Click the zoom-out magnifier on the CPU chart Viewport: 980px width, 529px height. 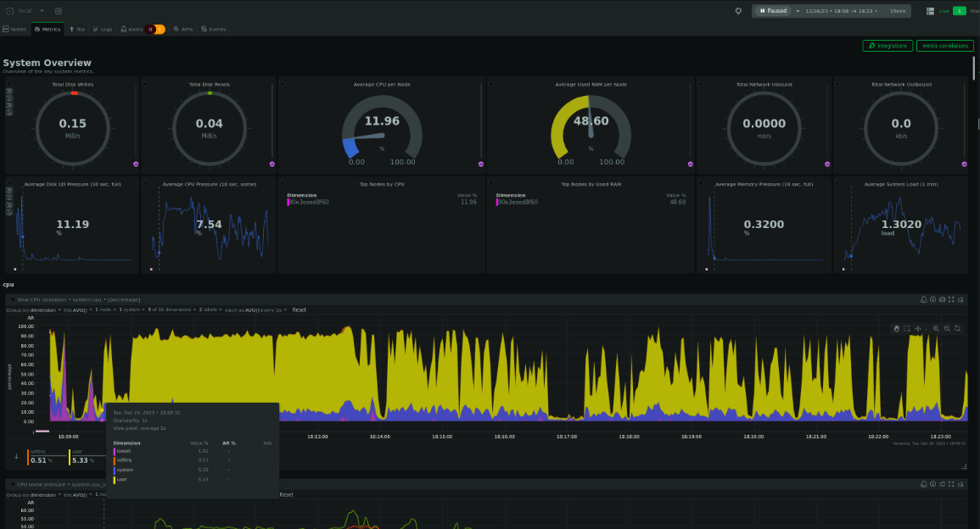[948, 328]
